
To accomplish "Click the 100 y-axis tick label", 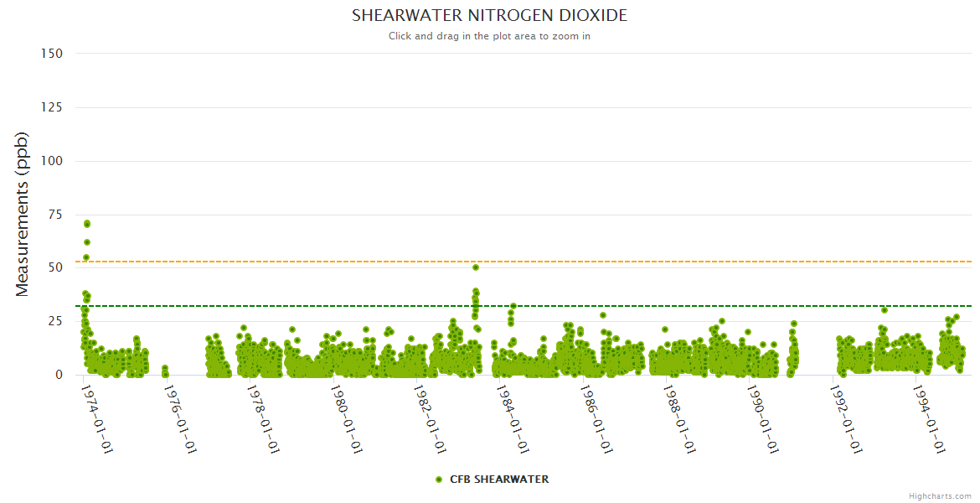I will coord(52,161).
